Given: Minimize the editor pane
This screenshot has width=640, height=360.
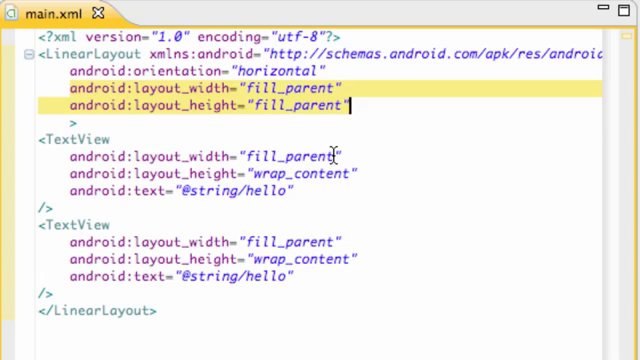Looking at the screenshot, I should (603, 7).
